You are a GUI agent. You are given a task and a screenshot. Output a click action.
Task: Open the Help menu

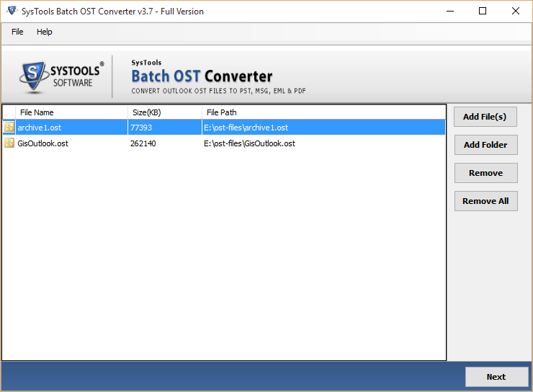45,32
